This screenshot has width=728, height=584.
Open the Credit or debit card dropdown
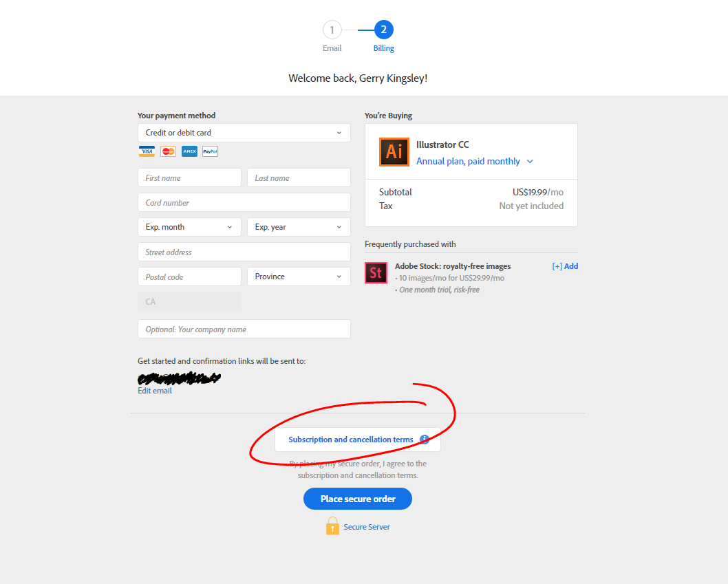coord(244,132)
